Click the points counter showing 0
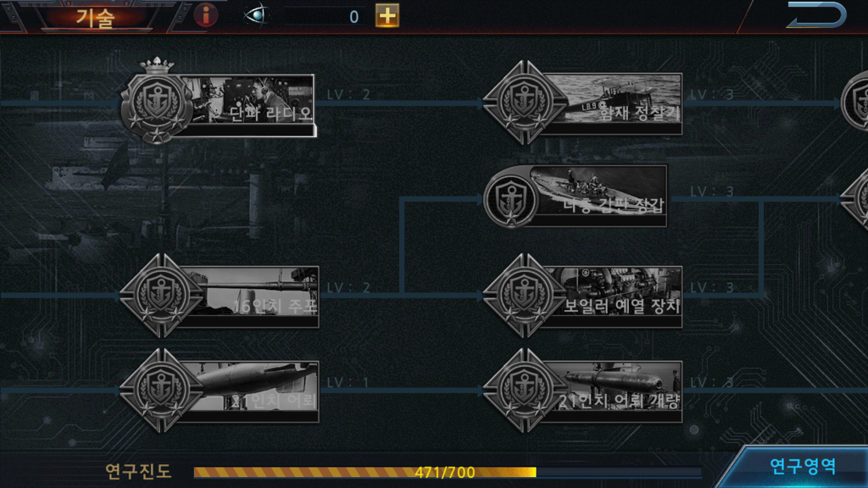Screen dimensions: 868x488 tap(325, 17)
